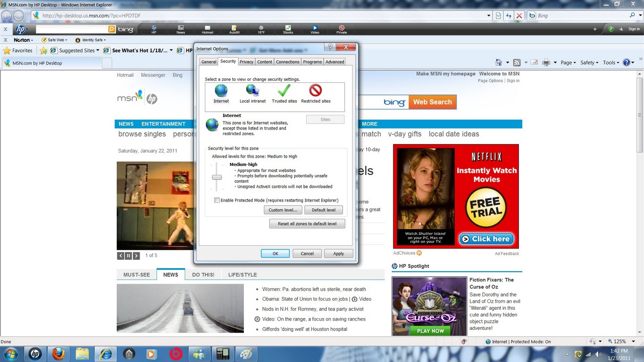Click the security level slider handle
This screenshot has width=644, height=362.
217,177
